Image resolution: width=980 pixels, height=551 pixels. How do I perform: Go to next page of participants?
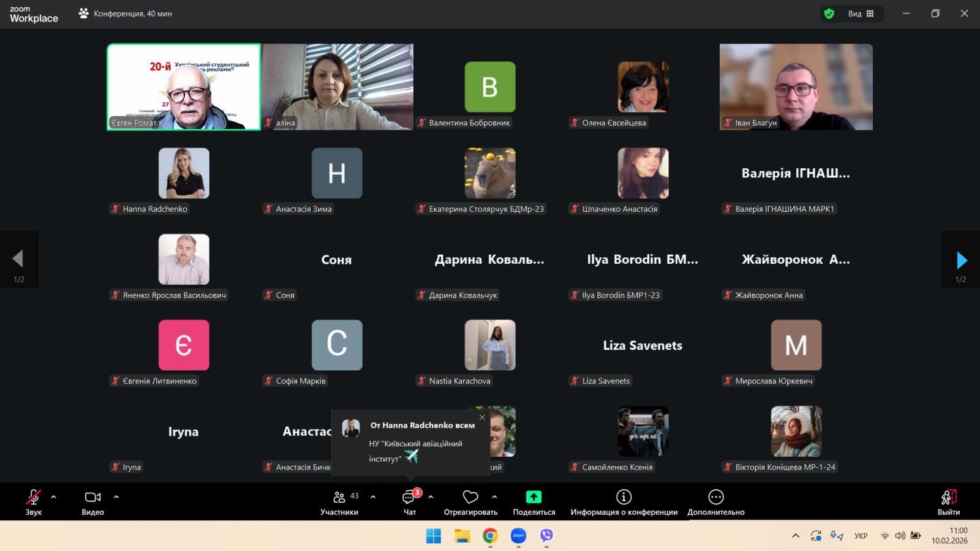pos(961,260)
